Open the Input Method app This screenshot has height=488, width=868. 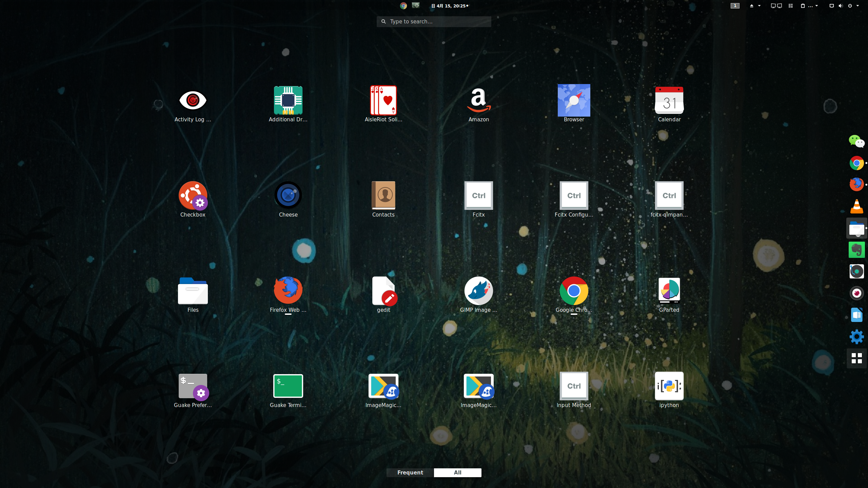(574, 390)
